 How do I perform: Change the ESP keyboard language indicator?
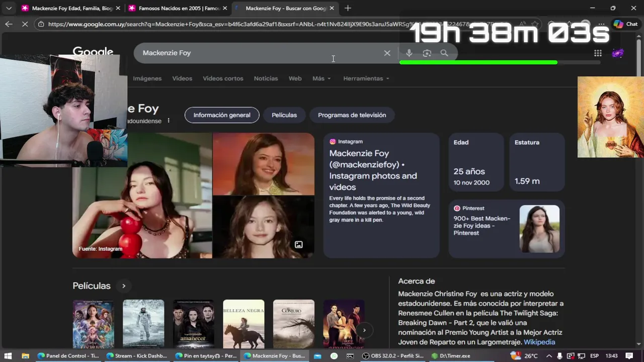[594, 356]
